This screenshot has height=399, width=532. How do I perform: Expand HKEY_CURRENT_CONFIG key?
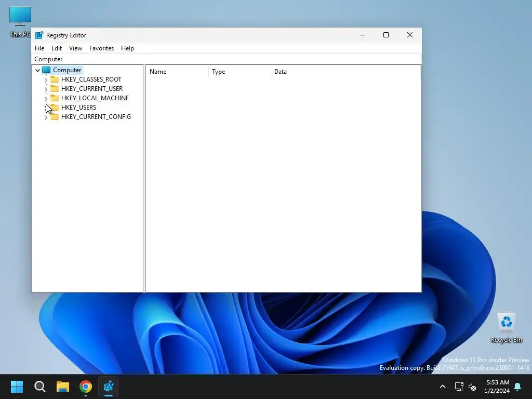[x=46, y=117]
